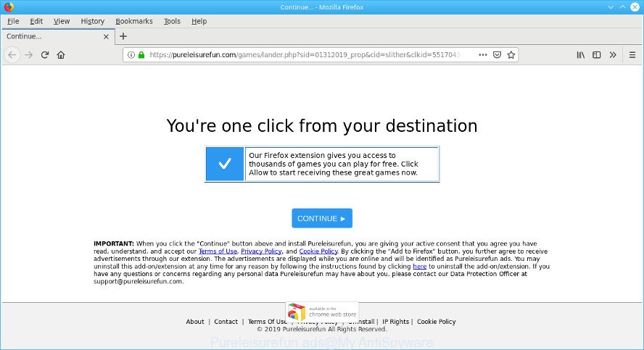Open the Bookmarks menu

(x=134, y=21)
